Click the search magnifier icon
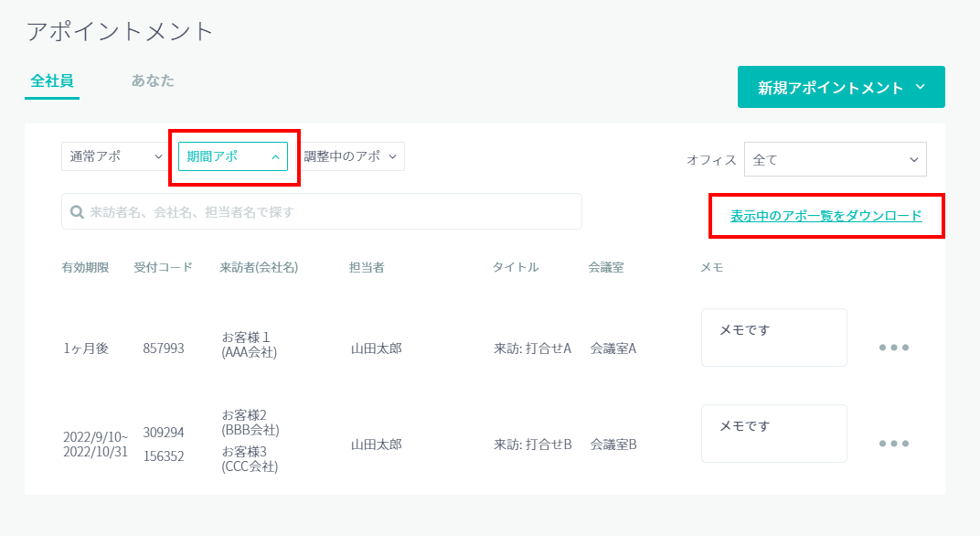The image size is (980, 536). click(77, 212)
